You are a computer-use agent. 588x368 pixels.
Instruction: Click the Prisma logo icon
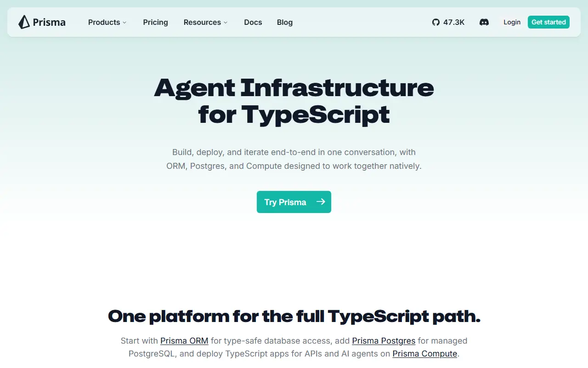24,22
